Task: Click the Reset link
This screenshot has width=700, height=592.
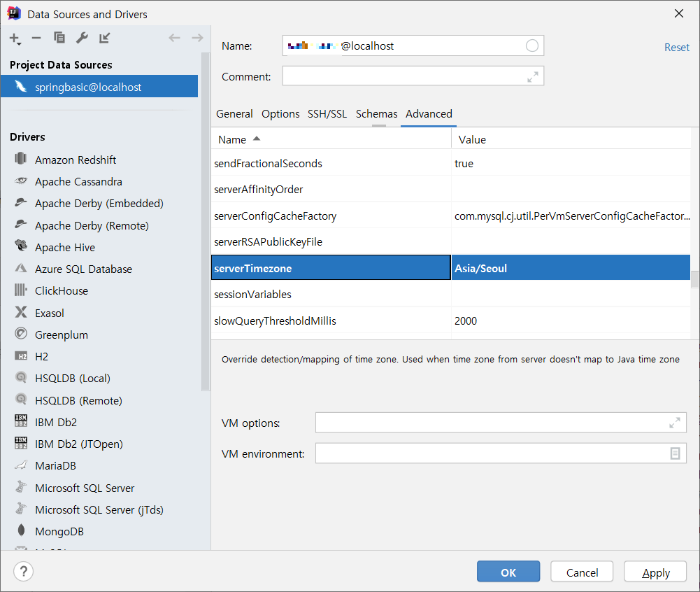Action: (676, 47)
